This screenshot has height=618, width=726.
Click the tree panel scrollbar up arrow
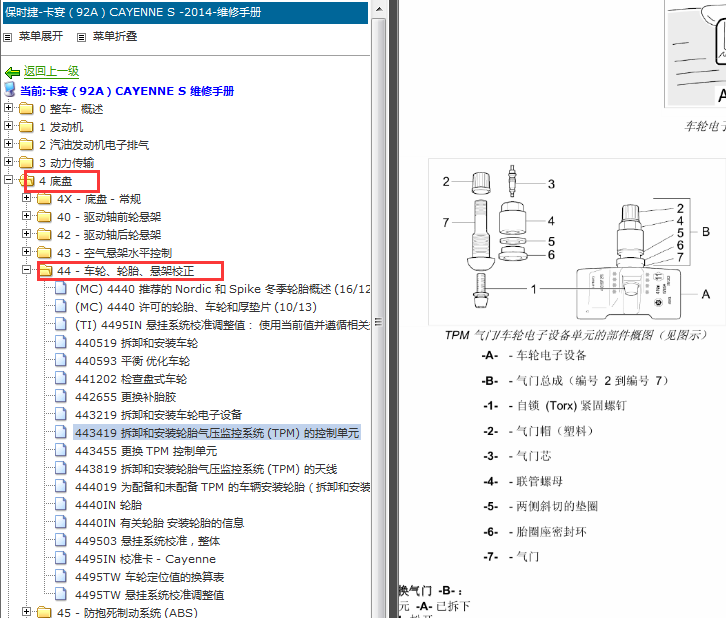click(379, 9)
